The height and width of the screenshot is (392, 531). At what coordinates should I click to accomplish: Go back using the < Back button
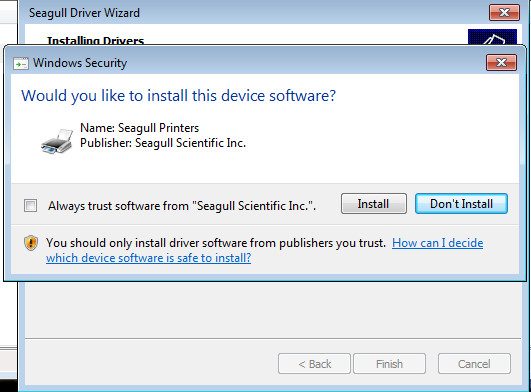point(314,364)
